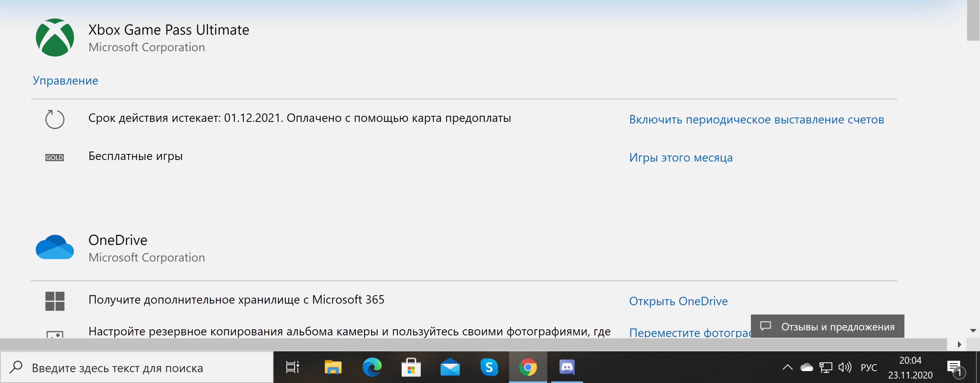Launch Skype from the taskbar
The image size is (980, 383).
489,367
